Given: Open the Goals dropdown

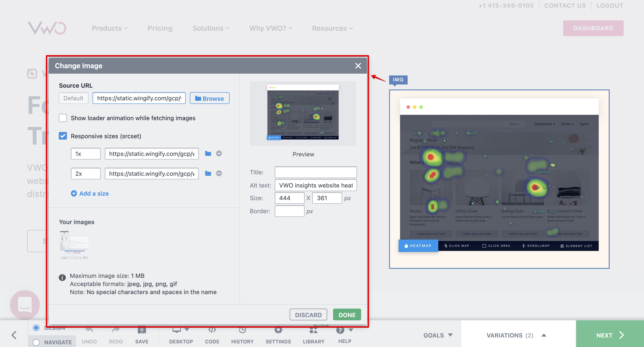Looking at the screenshot, I should 438,335.
